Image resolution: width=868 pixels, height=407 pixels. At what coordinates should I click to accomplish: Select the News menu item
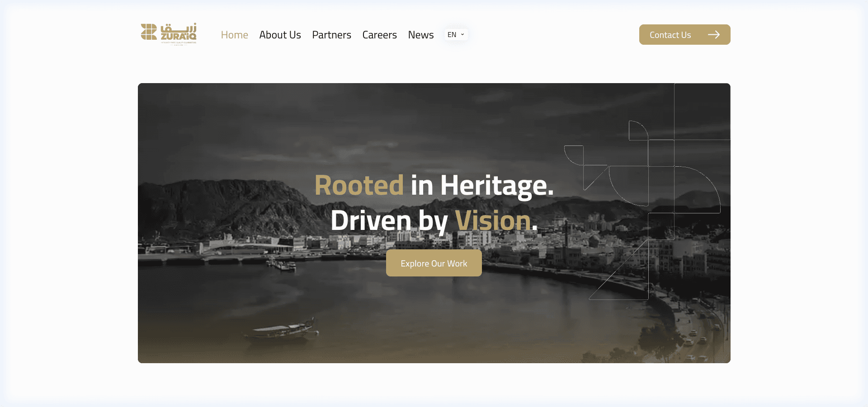click(x=420, y=34)
